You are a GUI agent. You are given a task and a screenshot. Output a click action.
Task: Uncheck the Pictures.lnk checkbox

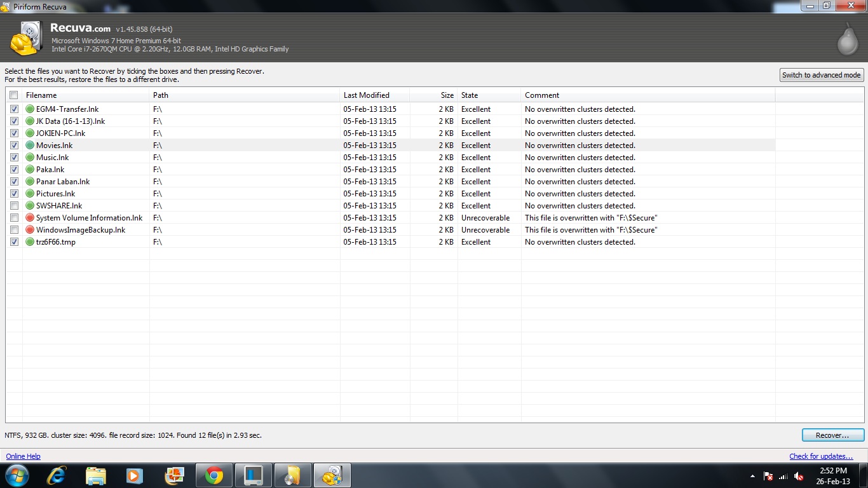click(x=14, y=194)
